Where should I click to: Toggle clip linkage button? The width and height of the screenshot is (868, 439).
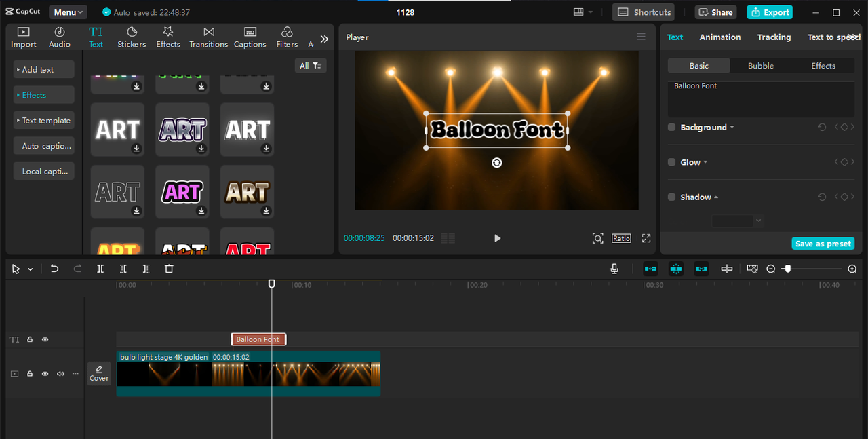[701, 269]
